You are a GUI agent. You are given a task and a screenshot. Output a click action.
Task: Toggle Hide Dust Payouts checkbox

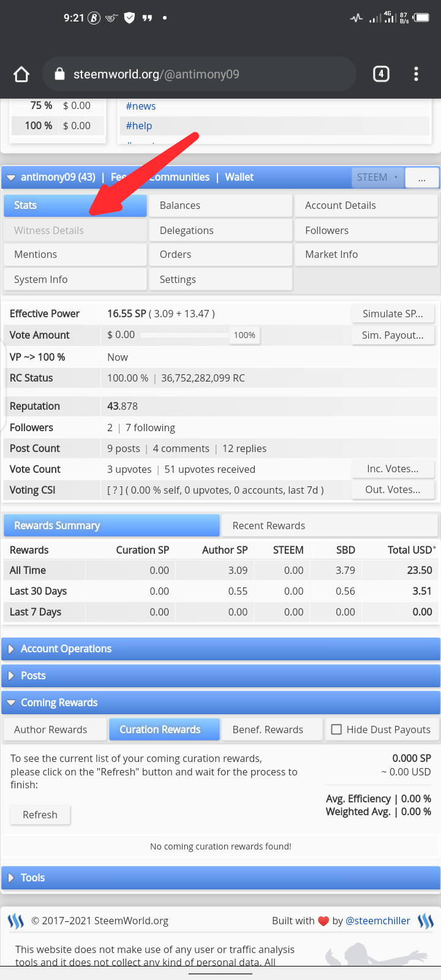336,729
